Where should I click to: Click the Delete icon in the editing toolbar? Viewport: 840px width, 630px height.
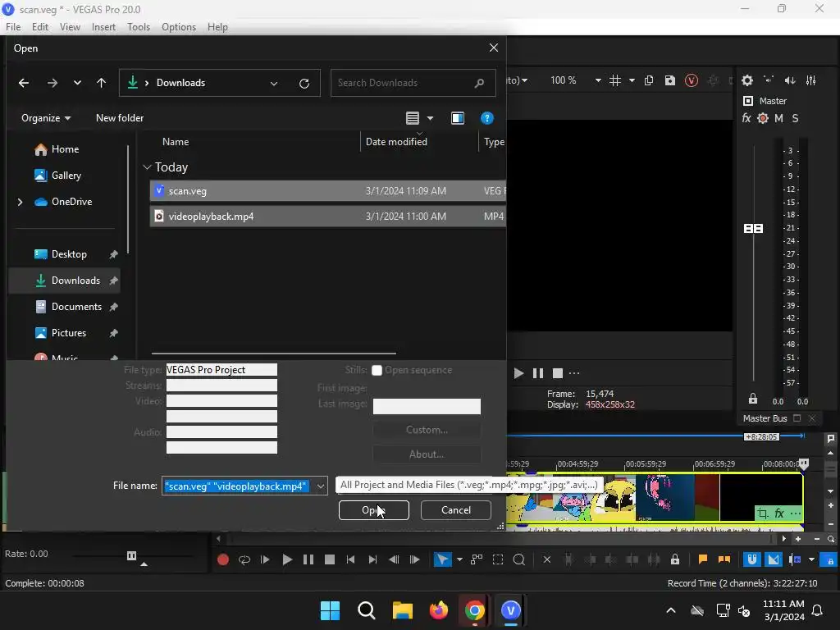[x=547, y=559]
